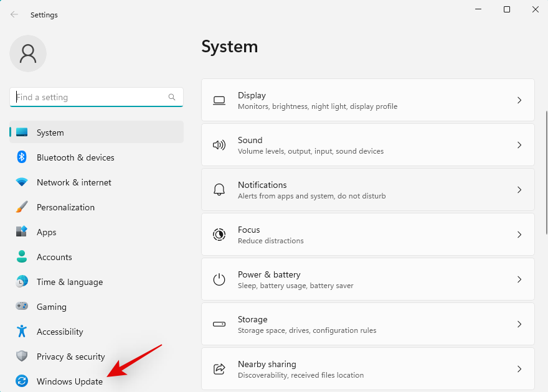Open Accessibility settings label
548x392 pixels.
pyautogui.click(x=60, y=332)
